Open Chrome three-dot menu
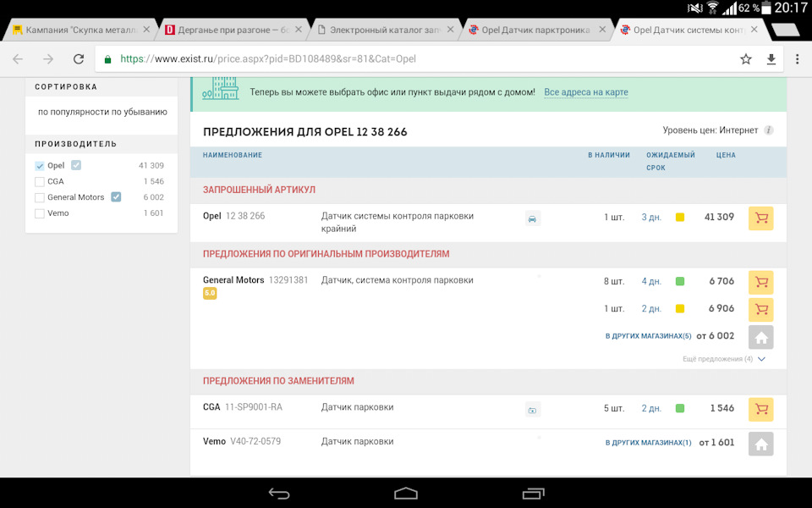The width and height of the screenshot is (812, 508). 797,59
